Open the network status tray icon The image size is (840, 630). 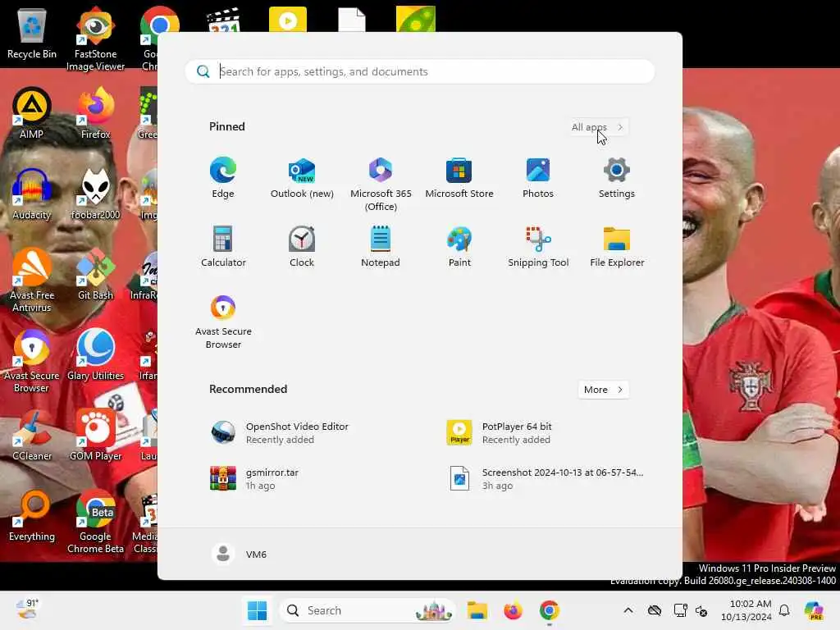click(680, 610)
